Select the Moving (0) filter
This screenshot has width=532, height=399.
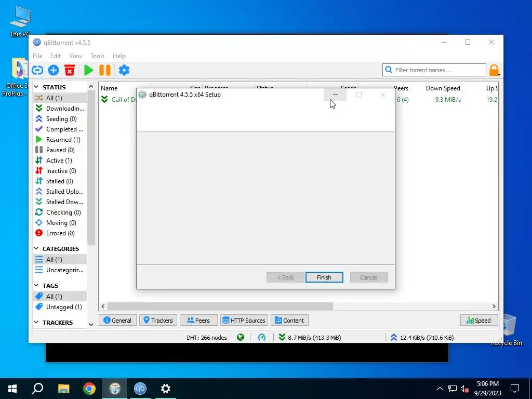(x=60, y=223)
